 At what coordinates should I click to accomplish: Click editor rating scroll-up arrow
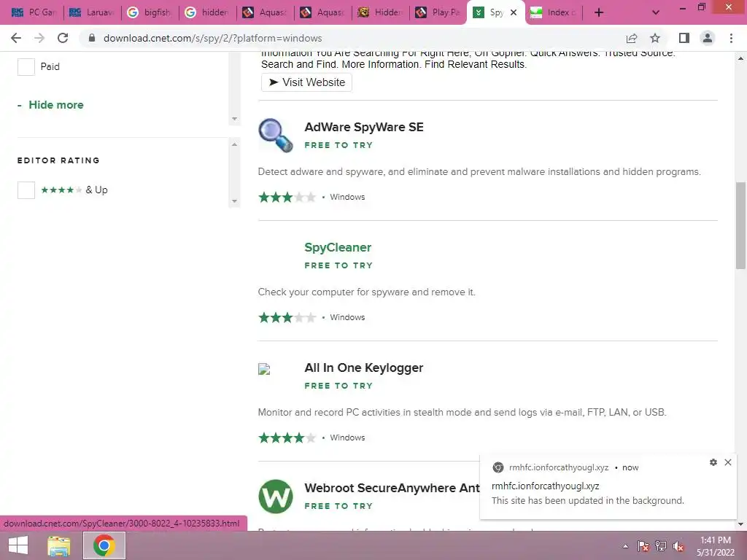(x=234, y=144)
